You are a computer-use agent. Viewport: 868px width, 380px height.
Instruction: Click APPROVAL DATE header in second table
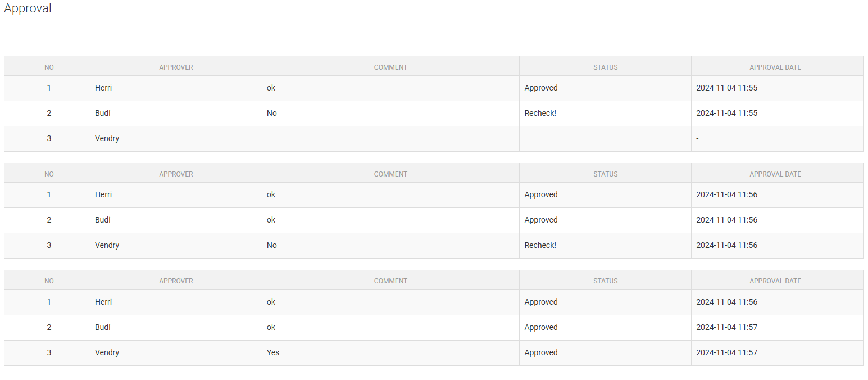click(x=775, y=174)
